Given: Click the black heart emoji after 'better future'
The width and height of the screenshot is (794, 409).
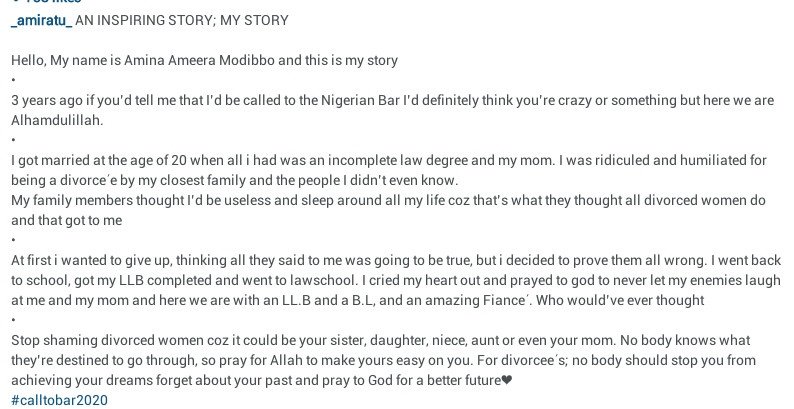Looking at the screenshot, I should 506,380.
